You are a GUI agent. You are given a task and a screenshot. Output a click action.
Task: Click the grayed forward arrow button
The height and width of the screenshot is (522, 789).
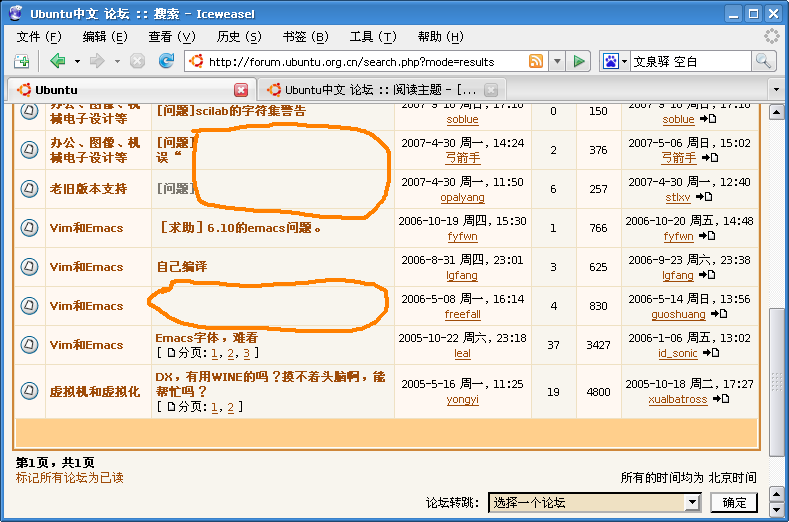click(x=97, y=61)
